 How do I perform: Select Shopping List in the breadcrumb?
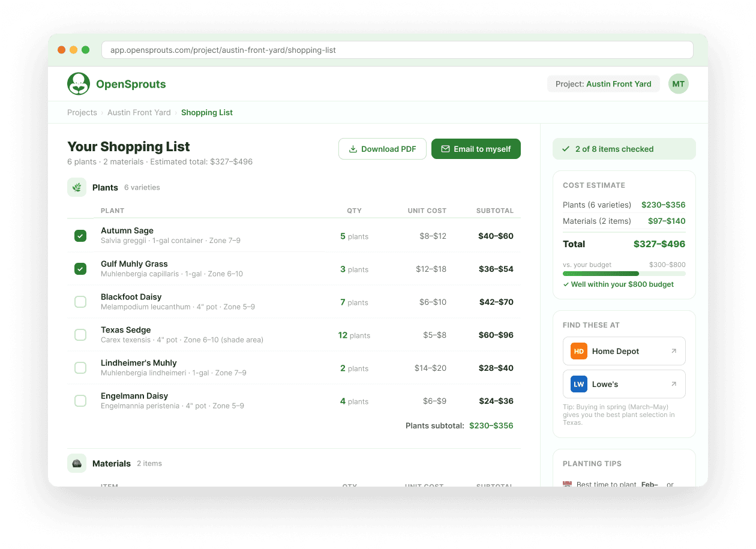coord(206,112)
